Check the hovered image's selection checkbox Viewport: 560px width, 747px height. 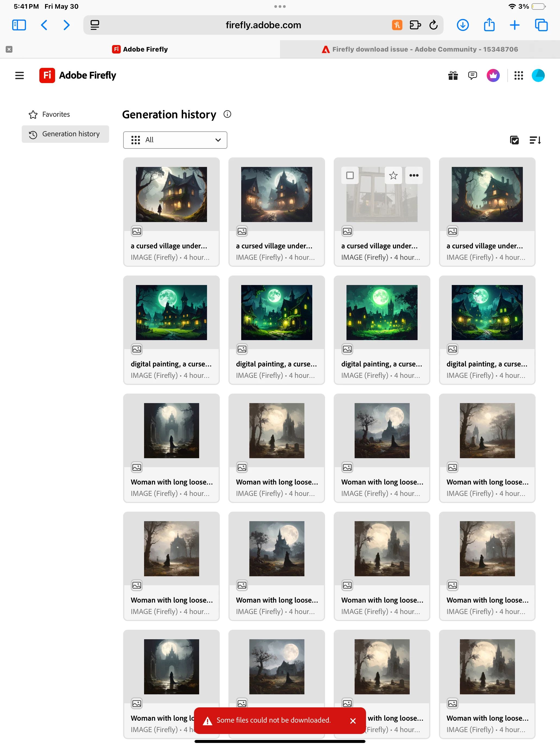tap(350, 175)
